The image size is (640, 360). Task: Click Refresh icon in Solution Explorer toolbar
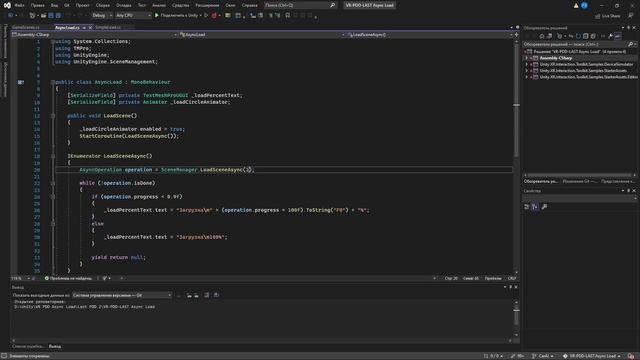click(x=578, y=36)
